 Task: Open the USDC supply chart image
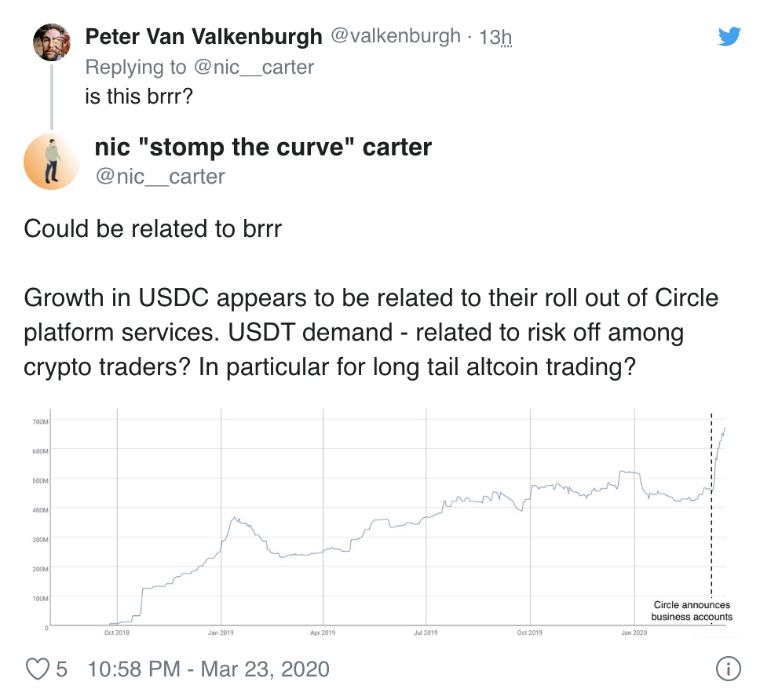pos(382,523)
